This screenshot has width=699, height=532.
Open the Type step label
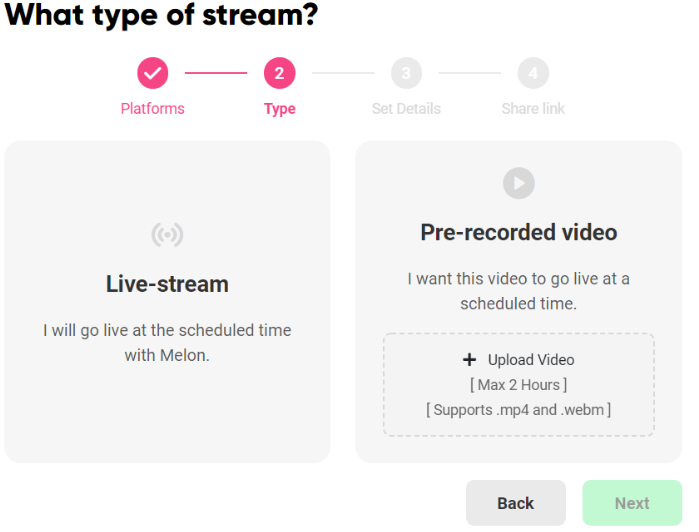pyautogui.click(x=279, y=109)
